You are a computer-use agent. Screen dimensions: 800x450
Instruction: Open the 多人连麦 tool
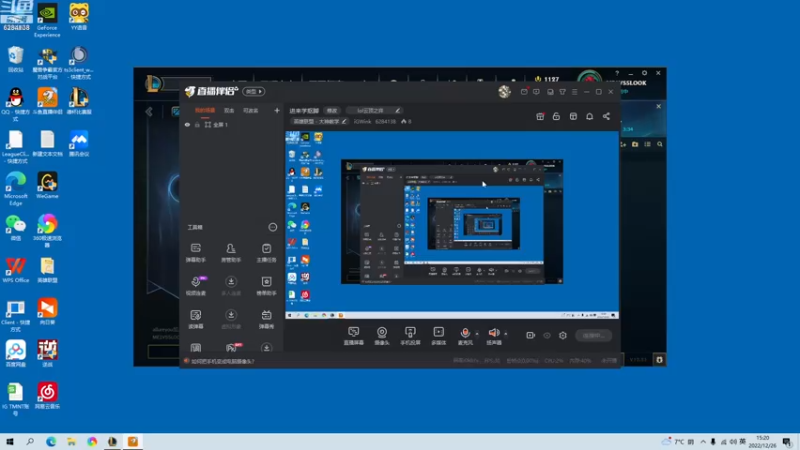pos(231,286)
